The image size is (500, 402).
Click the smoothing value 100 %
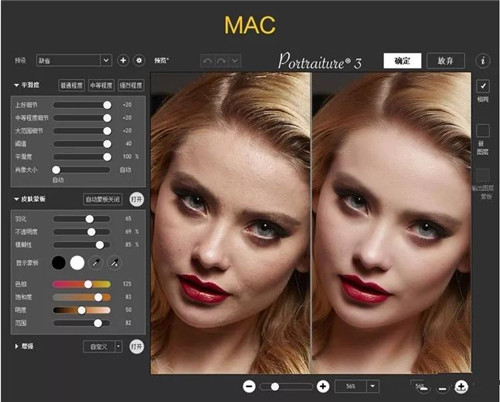tap(130, 157)
